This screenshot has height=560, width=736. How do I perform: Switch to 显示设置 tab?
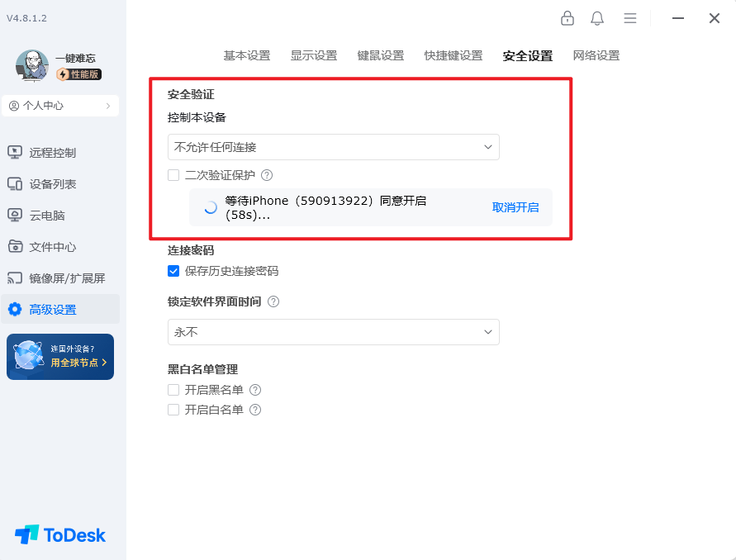tap(314, 56)
